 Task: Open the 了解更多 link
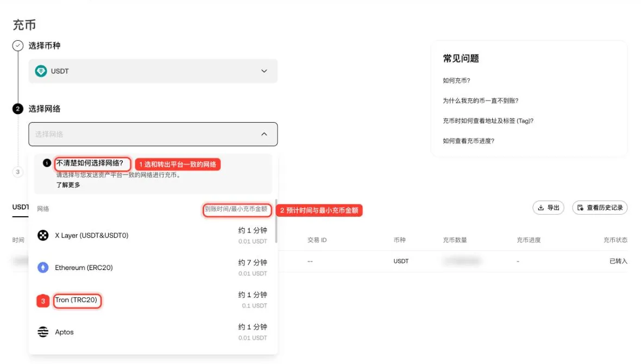(x=68, y=185)
